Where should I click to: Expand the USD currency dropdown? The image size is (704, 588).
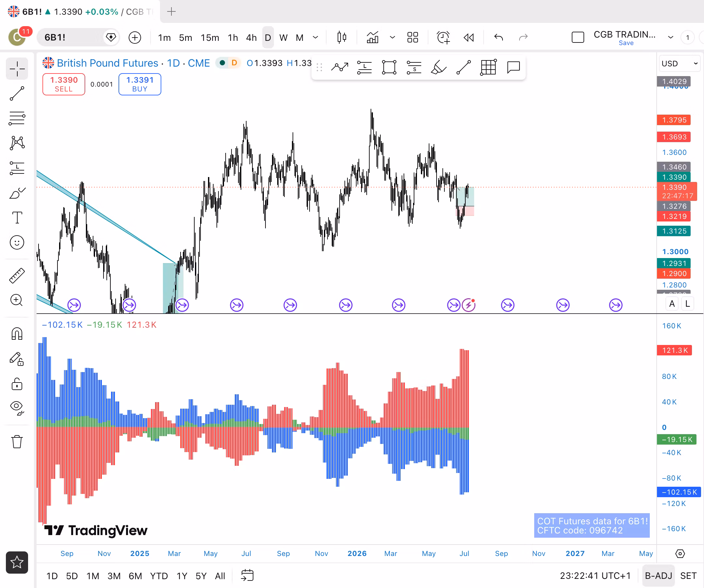680,63
